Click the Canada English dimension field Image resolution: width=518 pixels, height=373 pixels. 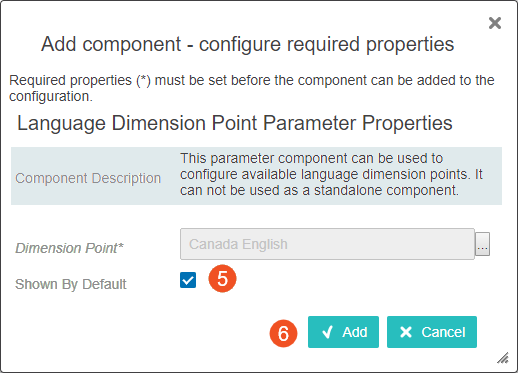[x=327, y=244]
